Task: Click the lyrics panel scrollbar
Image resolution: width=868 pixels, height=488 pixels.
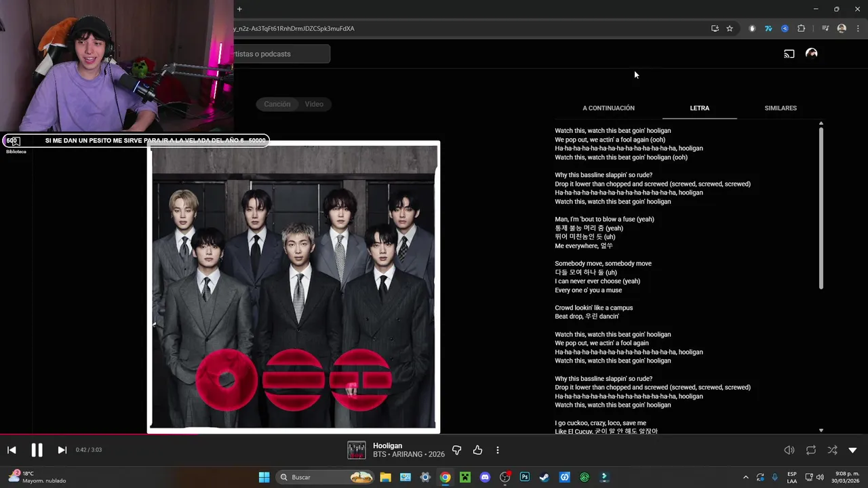Action: [821, 207]
